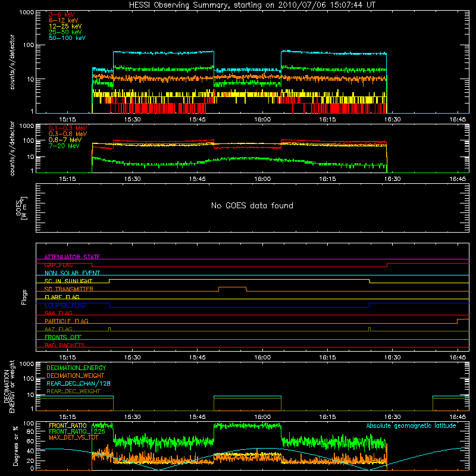Click the 25-50 keV legend entry
Screen dimensions: 476x476
coord(65,32)
